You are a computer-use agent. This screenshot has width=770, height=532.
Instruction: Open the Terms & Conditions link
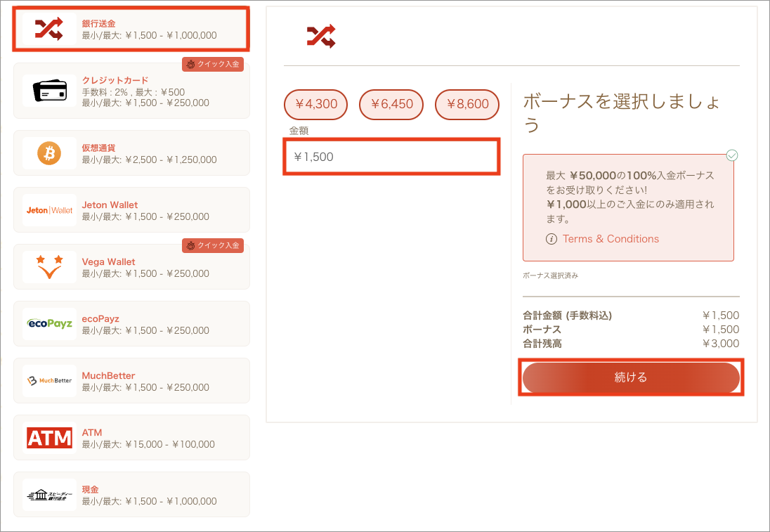[x=611, y=239]
